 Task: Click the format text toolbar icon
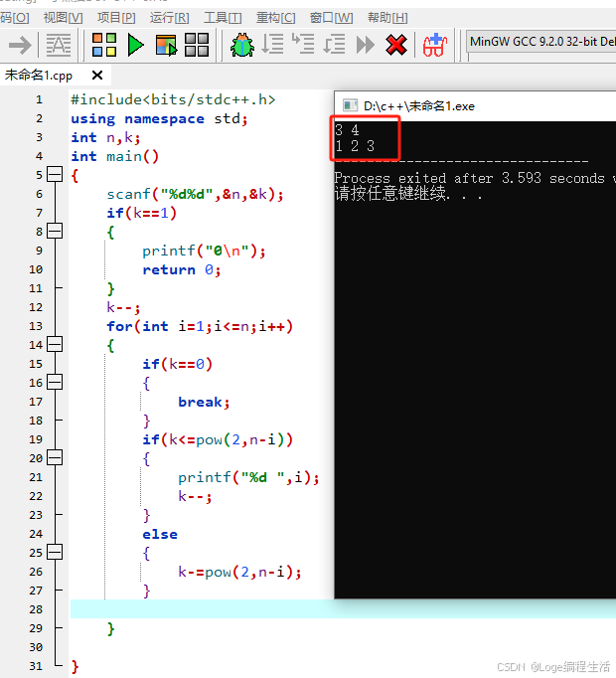pos(59,45)
